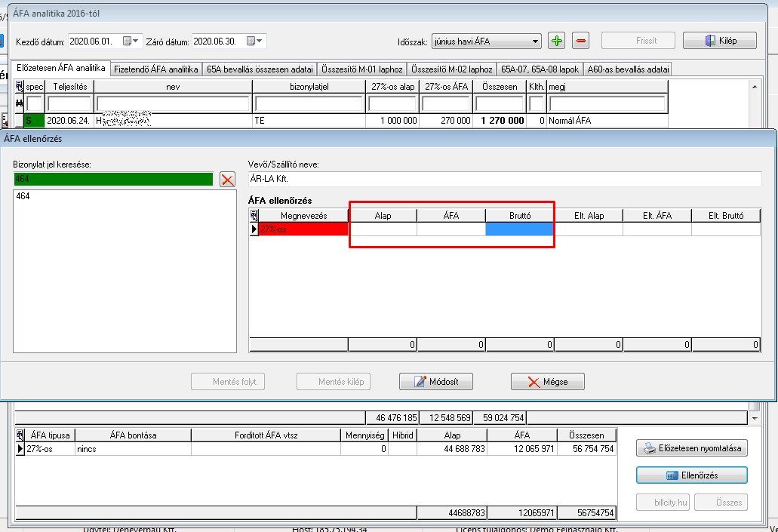
Task: Click the bizonylatjel column header
Action: click(309, 86)
